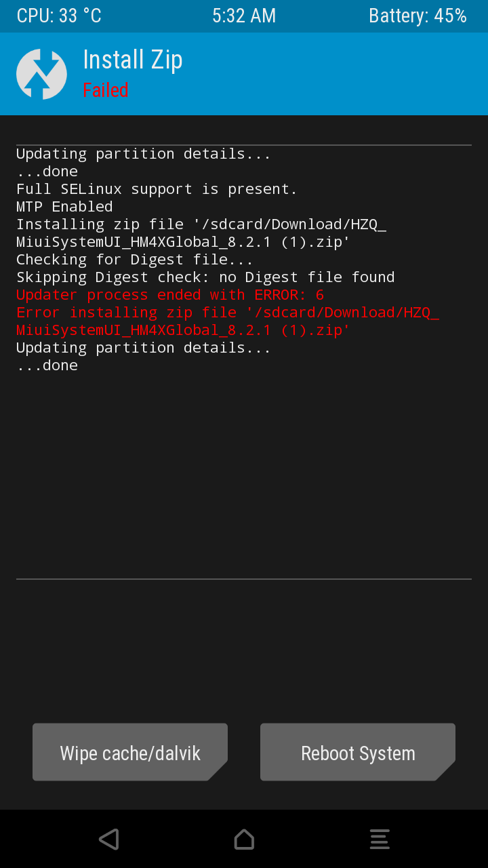
Task: Open the three-line console menu icon
Action: pos(380,839)
